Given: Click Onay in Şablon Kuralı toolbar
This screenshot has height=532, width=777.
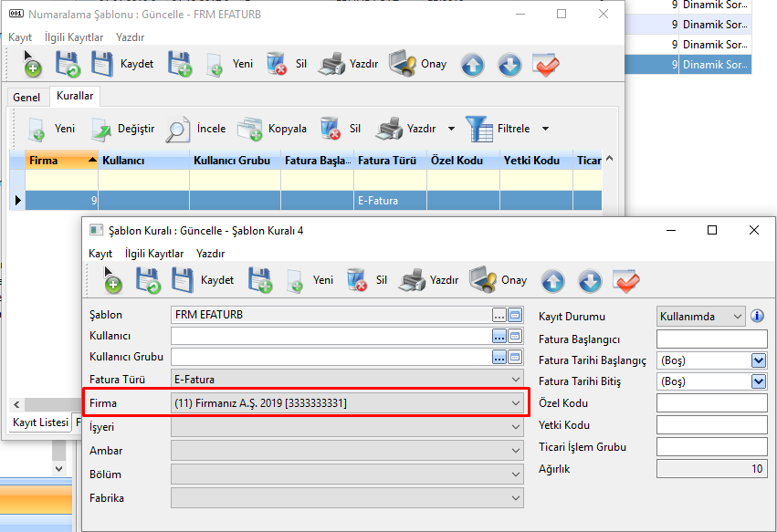Looking at the screenshot, I should coord(498,280).
